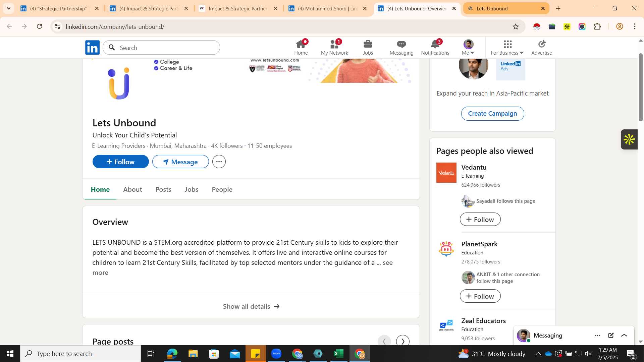The height and width of the screenshot is (362, 644).
Task: Expand the Messaging overlay chevron
Action: click(x=624, y=335)
